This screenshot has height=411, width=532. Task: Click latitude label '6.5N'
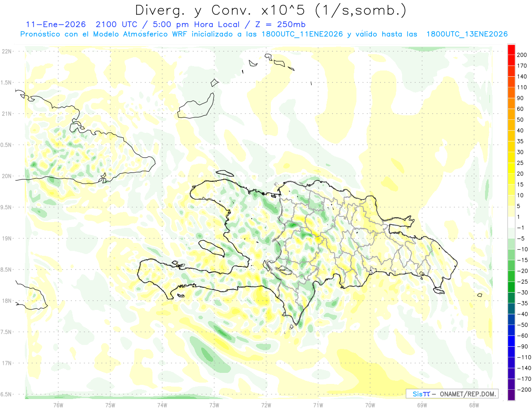[x=6, y=394]
